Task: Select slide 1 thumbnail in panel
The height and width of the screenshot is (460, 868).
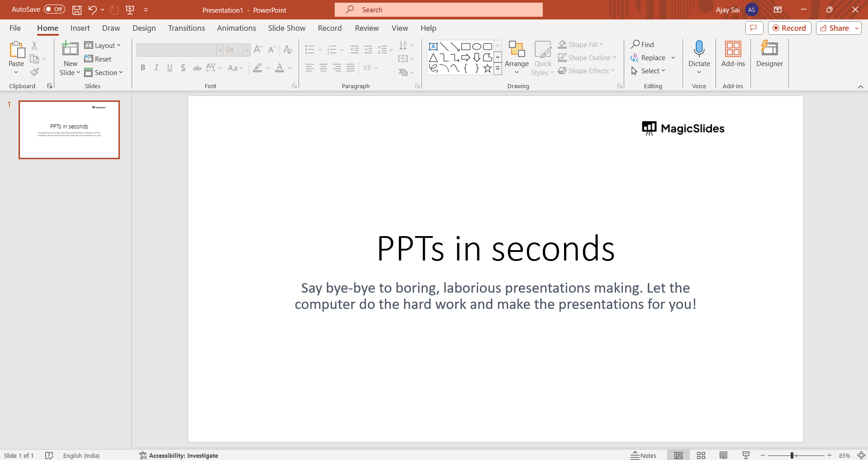Action: click(x=69, y=130)
